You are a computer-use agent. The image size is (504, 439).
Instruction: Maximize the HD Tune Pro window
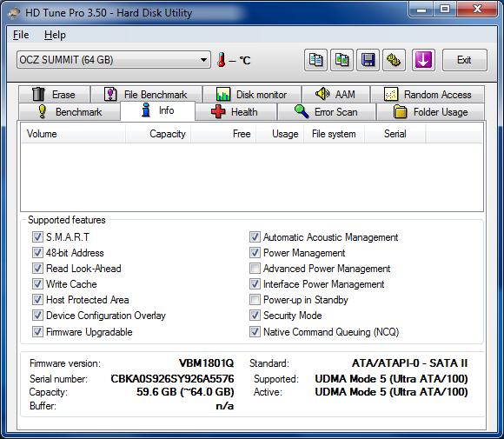445,10
